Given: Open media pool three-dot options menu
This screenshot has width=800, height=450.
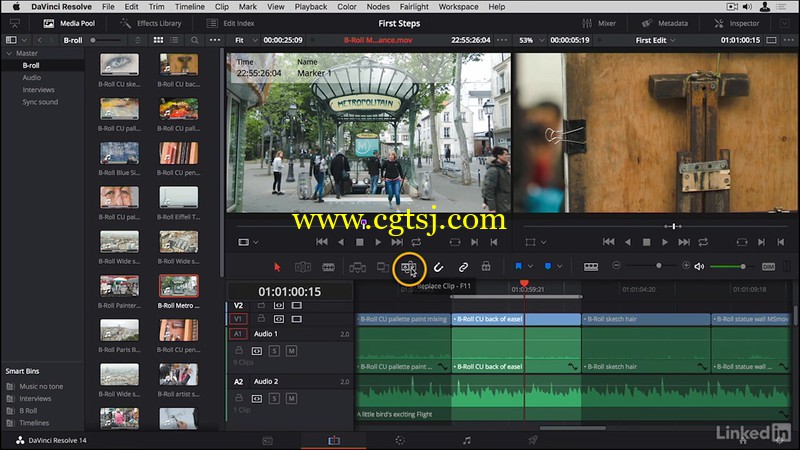Looking at the screenshot, I should pyautogui.click(x=215, y=40).
